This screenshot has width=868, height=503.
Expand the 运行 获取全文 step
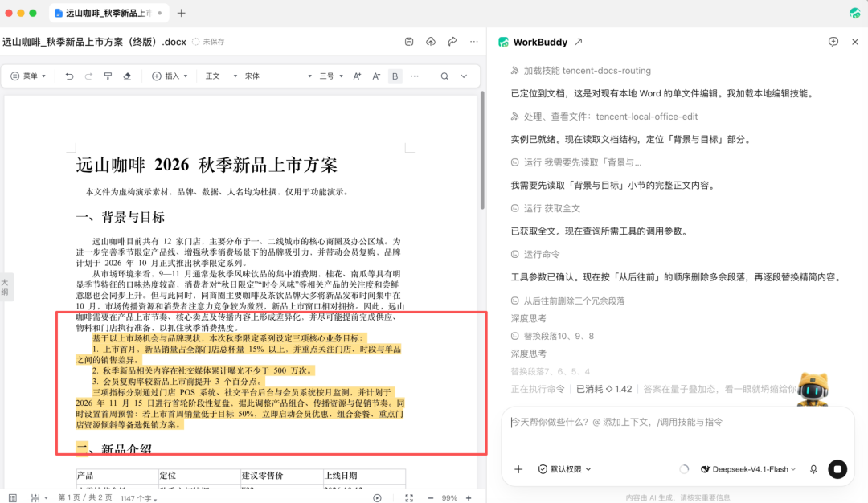pos(545,208)
